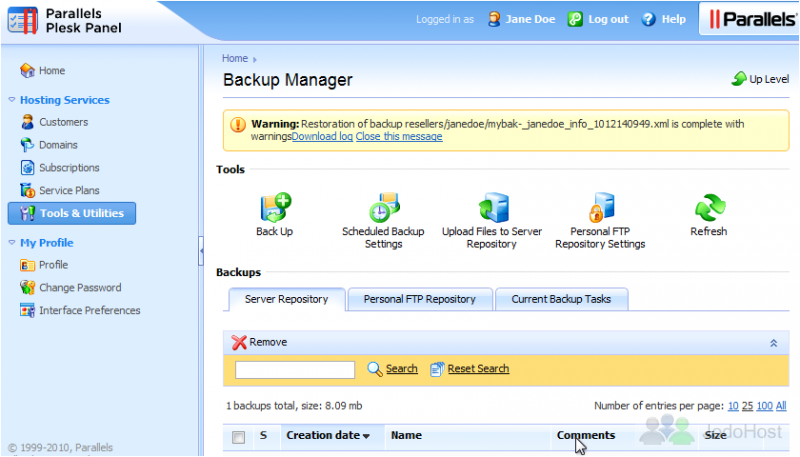Click the Customers icon in sidebar
800x457 pixels.
click(27, 122)
